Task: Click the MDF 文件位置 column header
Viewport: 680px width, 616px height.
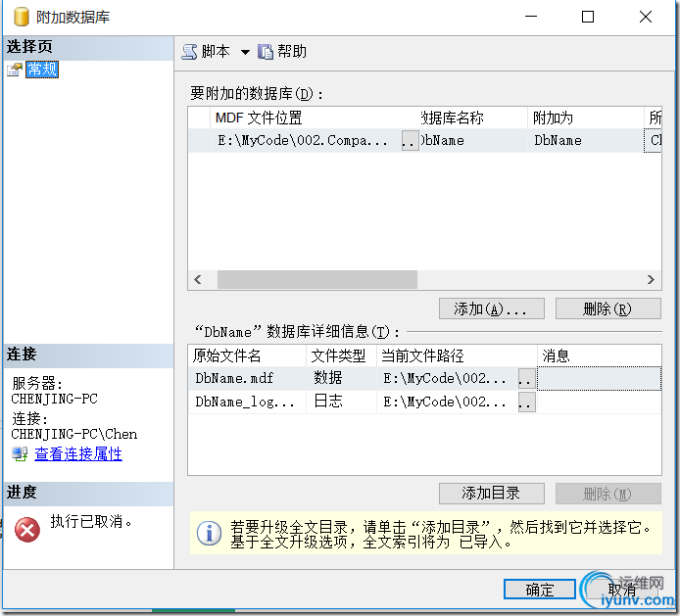Action: pos(315,118)
